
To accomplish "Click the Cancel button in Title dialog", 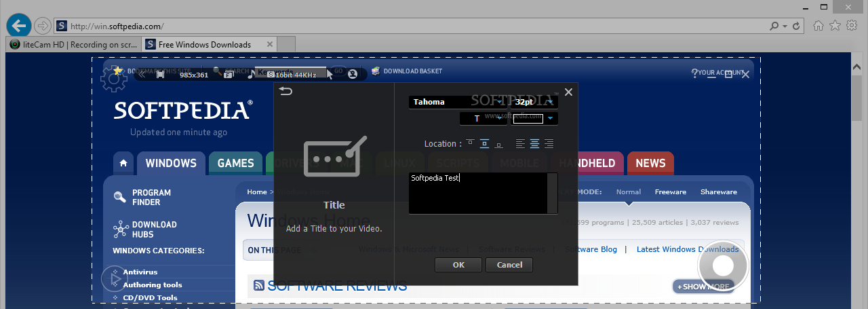I will click(509, 265).
